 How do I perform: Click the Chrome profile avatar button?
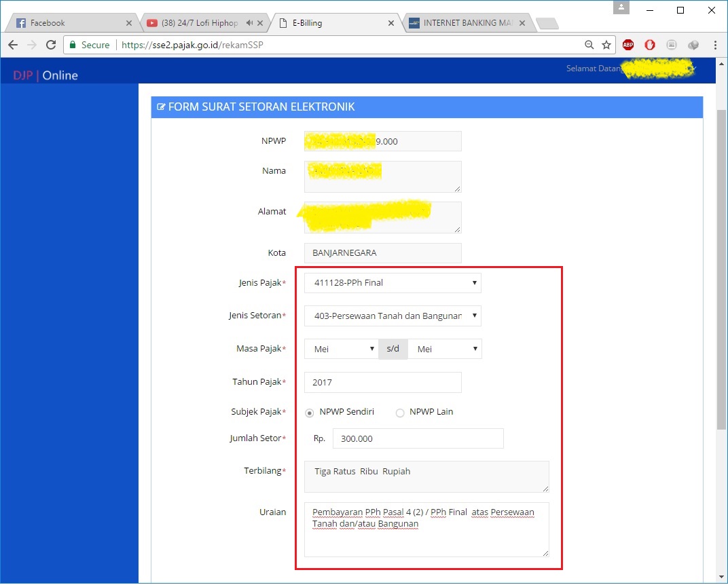621,7
